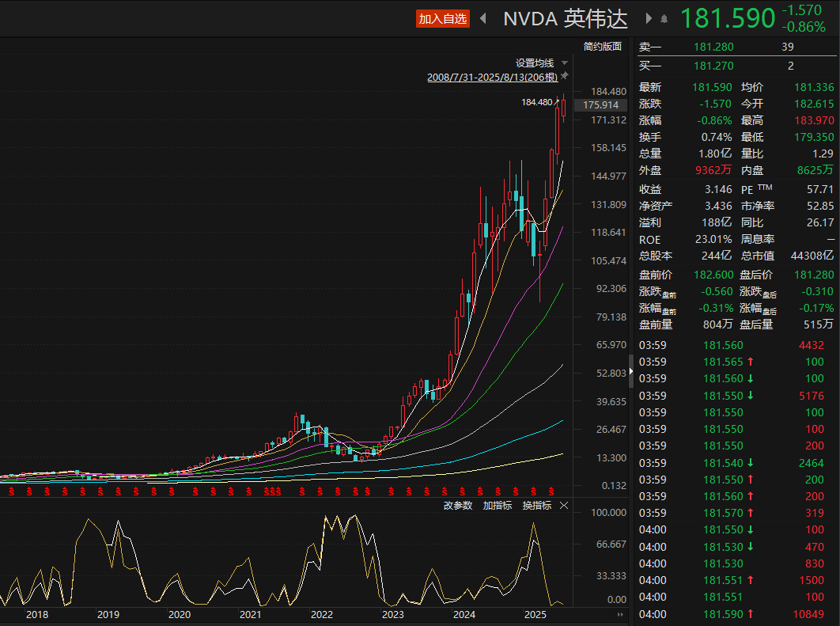This screenshot has width=840, height=626.
Task: Click the 加入自选 add-to-watchlist button
Action: point(443,19)
